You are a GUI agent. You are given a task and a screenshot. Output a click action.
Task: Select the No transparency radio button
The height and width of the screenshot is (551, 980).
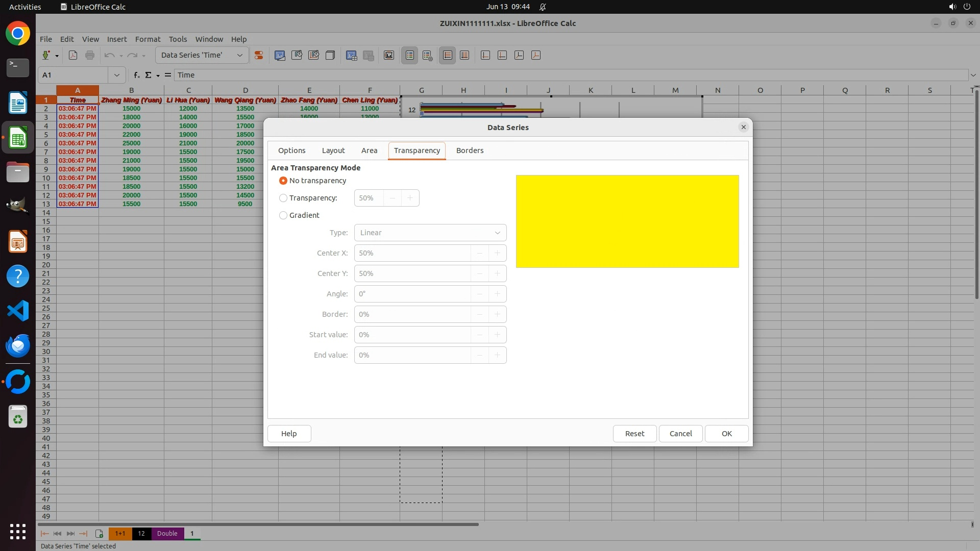pos(283,181)
